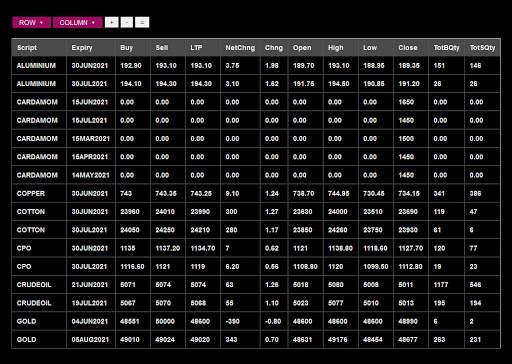The image size is (512, 364).
Task: Click CPO close value 1127.70
Action: (411, 248)
